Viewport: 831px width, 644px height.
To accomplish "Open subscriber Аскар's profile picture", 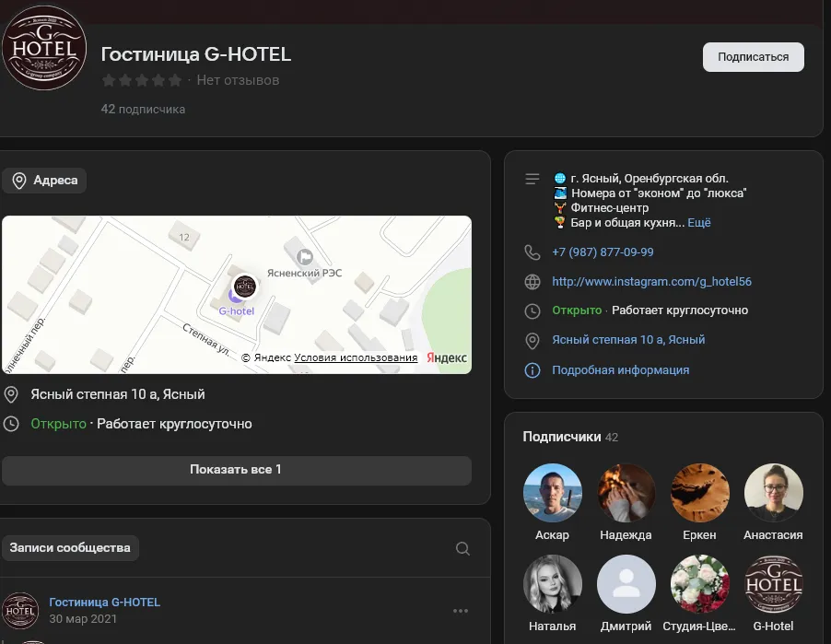I will tap(552, 492).
